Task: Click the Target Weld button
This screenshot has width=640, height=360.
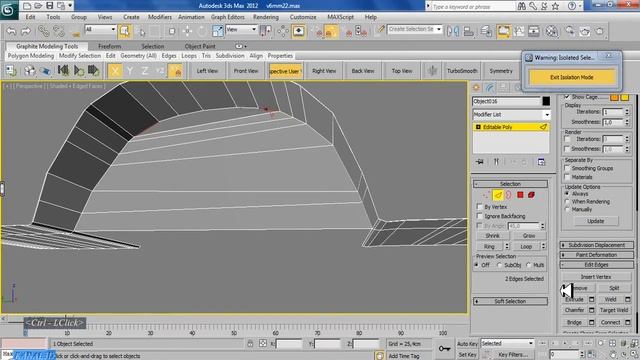Action: (614, 310)
